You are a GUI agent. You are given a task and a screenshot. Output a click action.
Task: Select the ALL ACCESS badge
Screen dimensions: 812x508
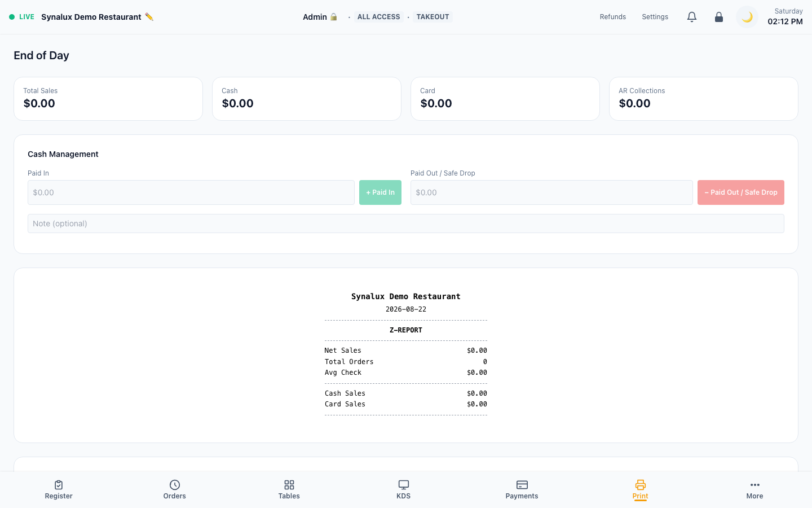point(379,17)
